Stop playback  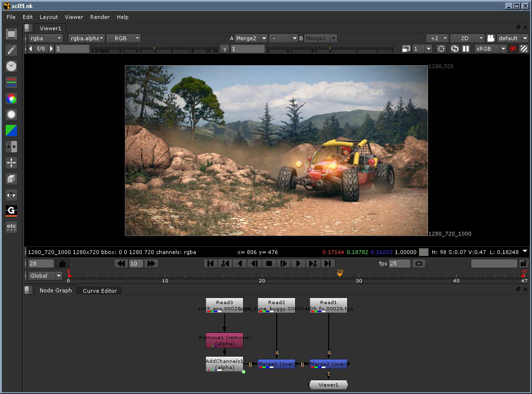click(269, 263)
